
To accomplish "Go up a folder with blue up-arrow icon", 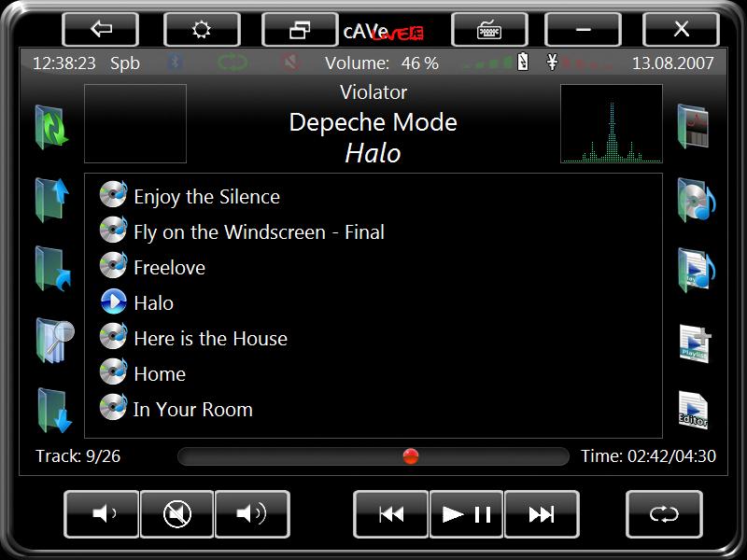I will point(52,200).
